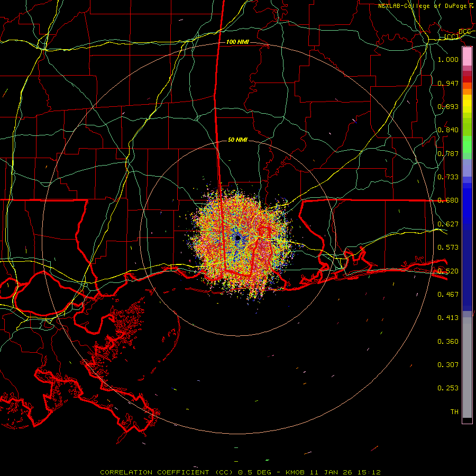The width and height of the screenshot is (476, 476).
Task: Click the 0.733 legend value
Action: [x=448, y=177]
